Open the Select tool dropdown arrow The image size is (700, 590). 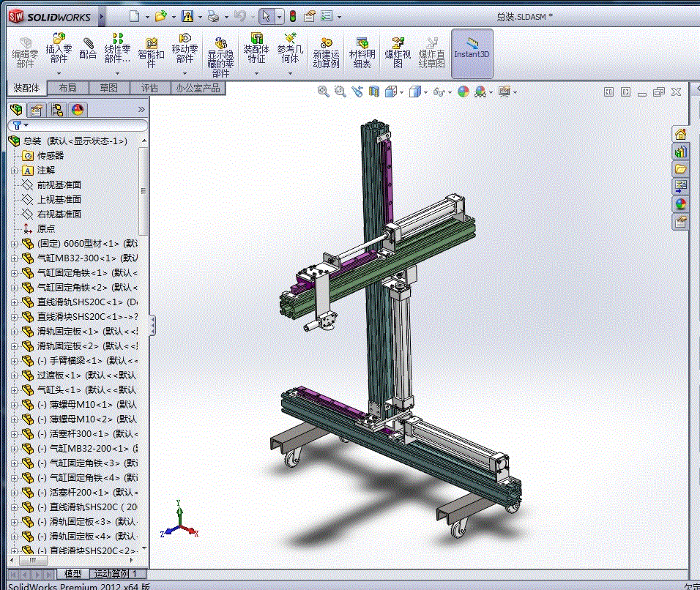[280, 18]
